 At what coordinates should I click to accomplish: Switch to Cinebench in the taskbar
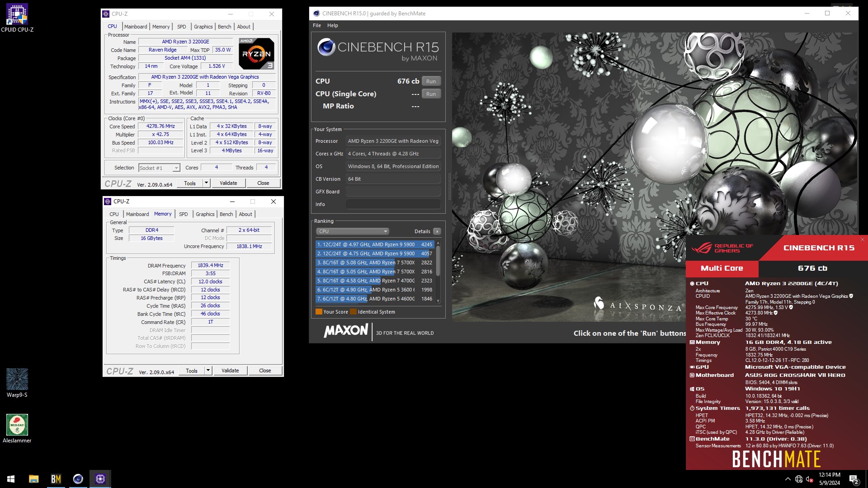click(78, 479)
